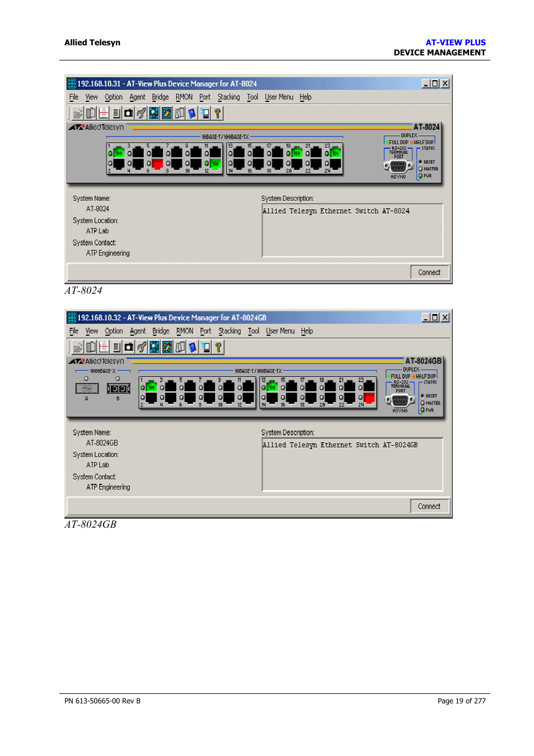Open RMON menu in AT-8024 window
Screen dimensions: 534x756
184,97
